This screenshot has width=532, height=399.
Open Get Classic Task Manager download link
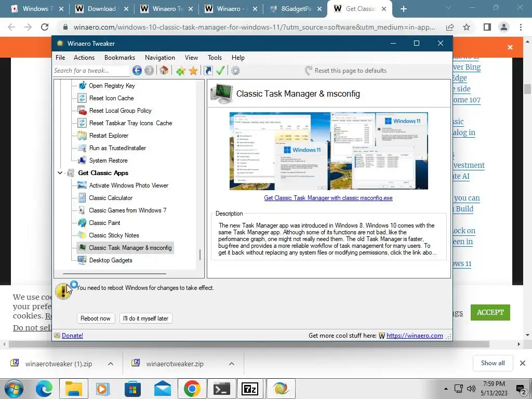[328, 198]
